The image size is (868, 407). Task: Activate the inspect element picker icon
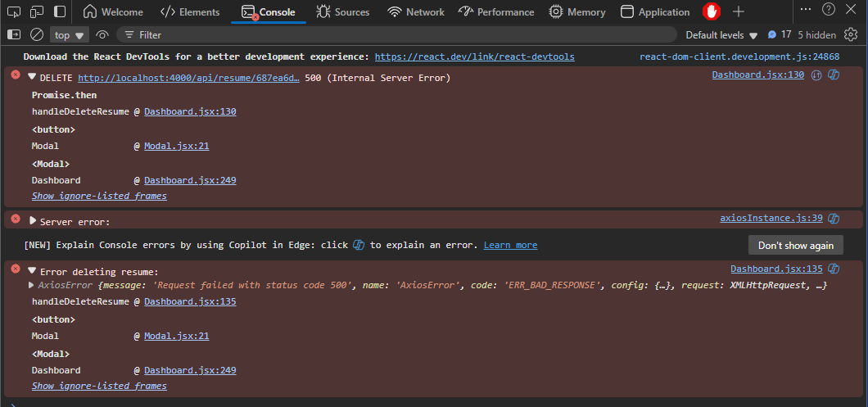(14, 11)
